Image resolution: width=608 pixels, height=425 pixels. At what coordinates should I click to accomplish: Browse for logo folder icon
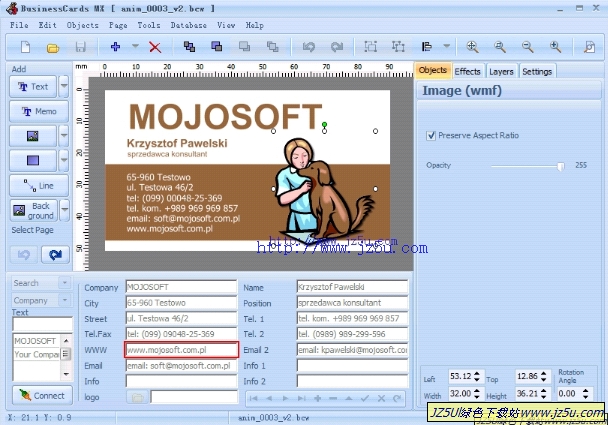pyautogui.click(x=137, y=397)
